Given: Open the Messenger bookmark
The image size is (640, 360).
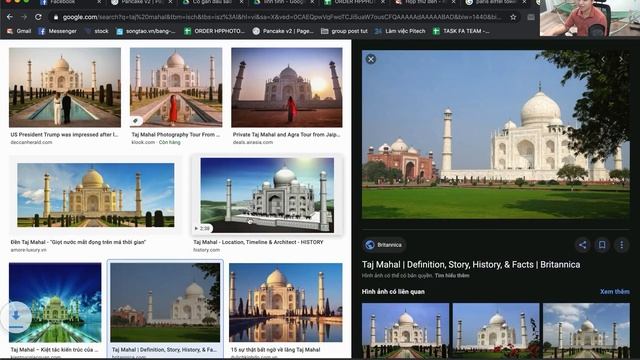Looking at the screenshot, I should pyautogui.click(x=57, y=31).
